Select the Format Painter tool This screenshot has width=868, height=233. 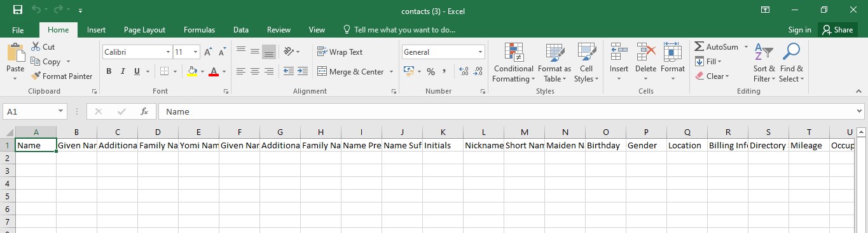point(62,76)
